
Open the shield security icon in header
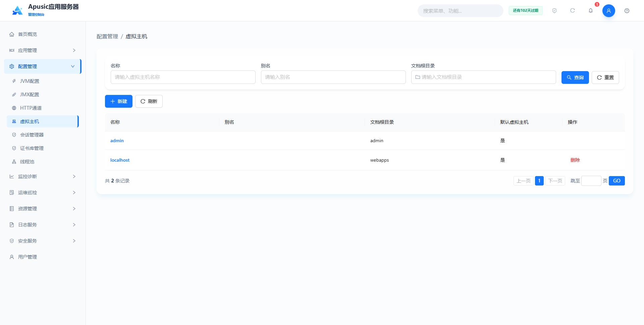[554, 11]
